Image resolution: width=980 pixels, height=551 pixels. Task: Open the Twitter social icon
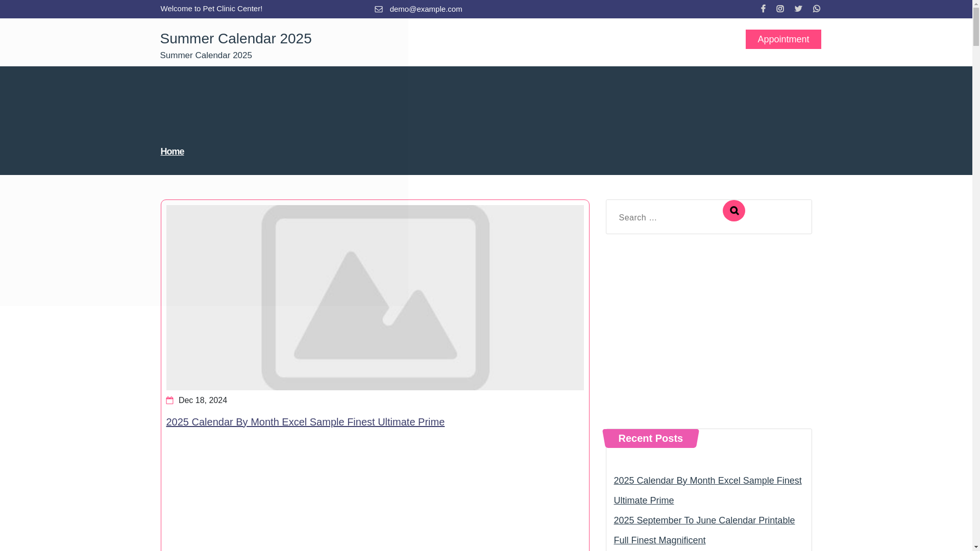pos(798,9)
